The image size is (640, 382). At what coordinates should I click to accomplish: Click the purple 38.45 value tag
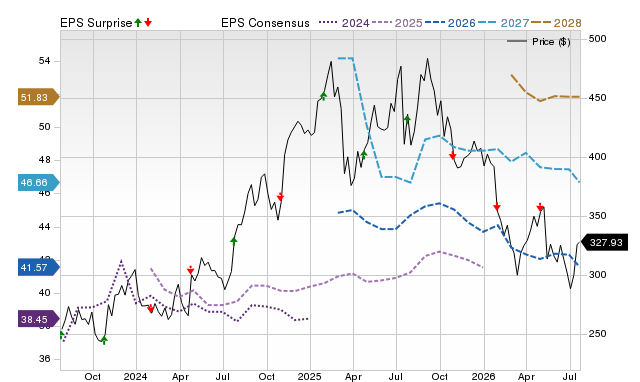(x=38, y=319)
